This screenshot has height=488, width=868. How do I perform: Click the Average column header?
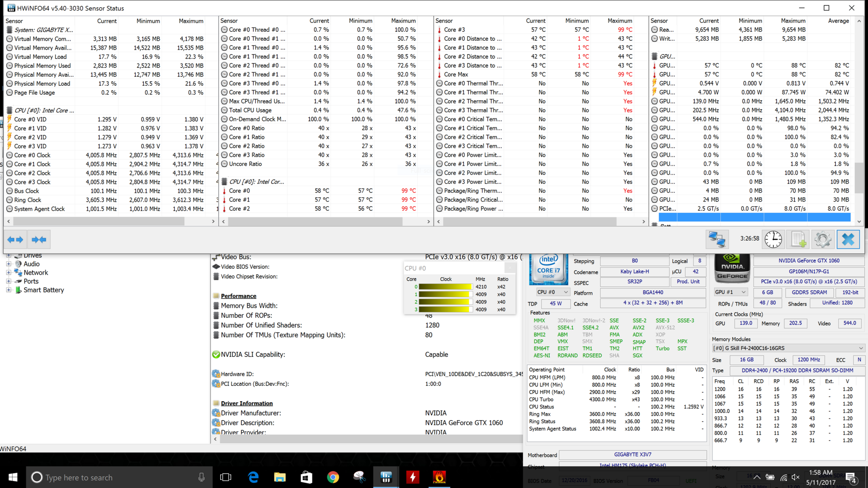838,21
